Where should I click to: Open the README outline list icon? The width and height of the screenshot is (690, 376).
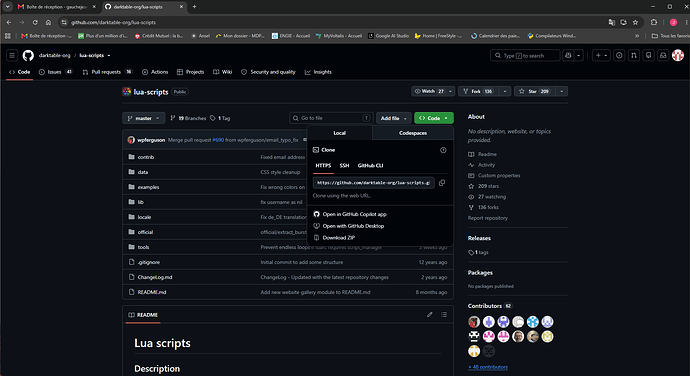(x=444, y=314)
